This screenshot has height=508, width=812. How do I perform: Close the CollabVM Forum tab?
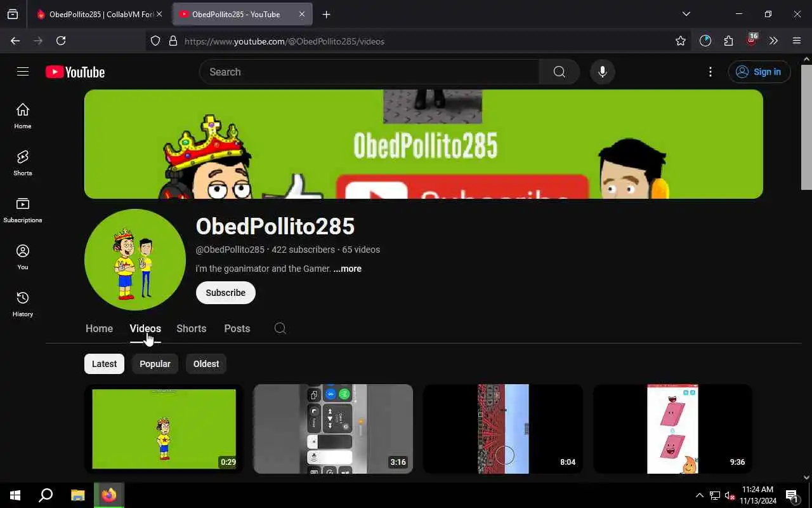click(159, 14)
